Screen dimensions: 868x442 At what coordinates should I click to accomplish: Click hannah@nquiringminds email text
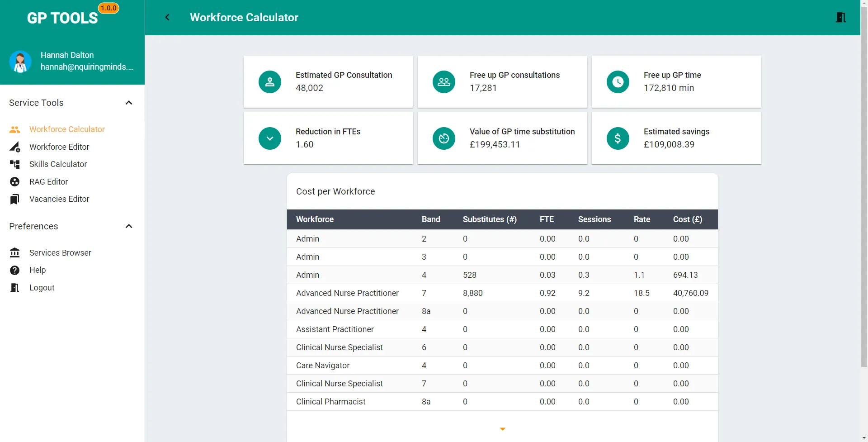click(x=87, y=67)
